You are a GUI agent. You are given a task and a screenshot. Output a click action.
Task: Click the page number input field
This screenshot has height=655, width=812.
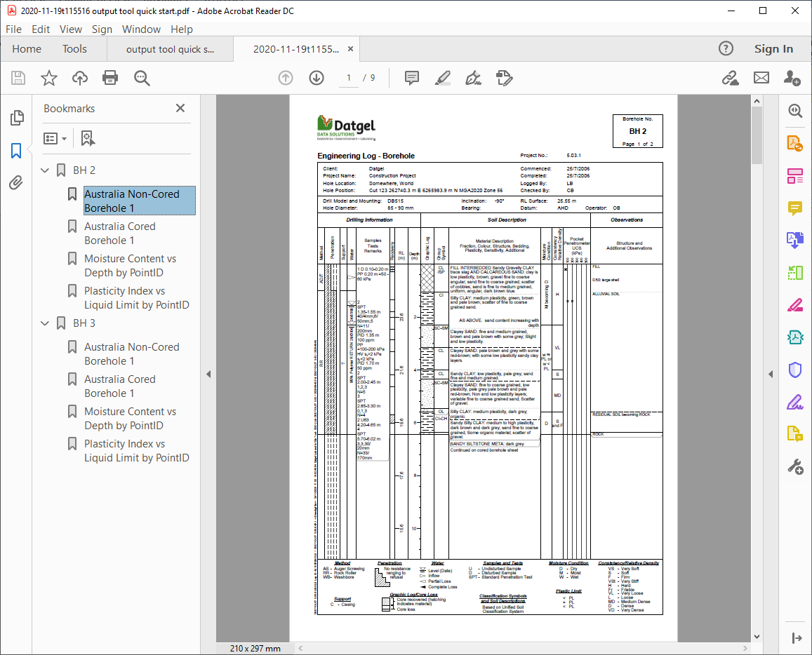[x=349, y=78]
